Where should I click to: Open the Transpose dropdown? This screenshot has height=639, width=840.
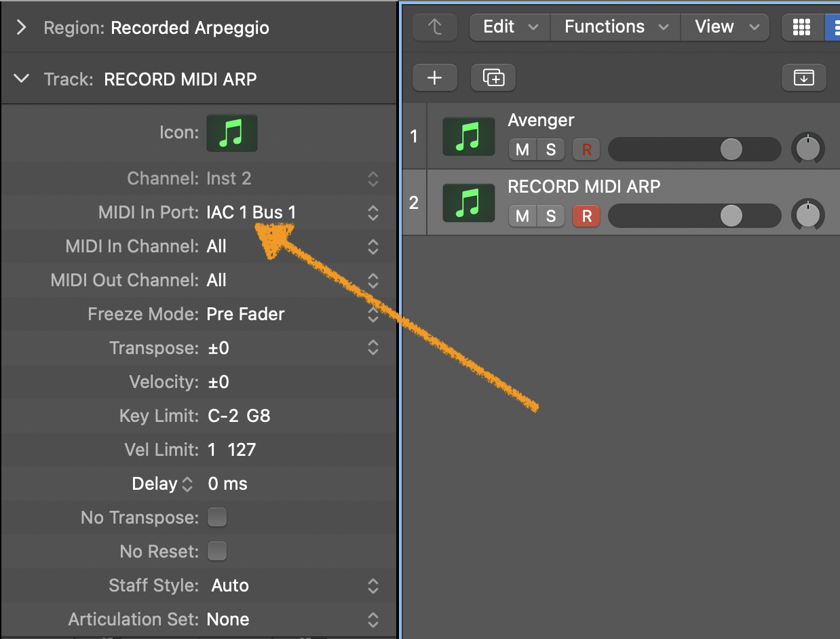tap(373, 348)
